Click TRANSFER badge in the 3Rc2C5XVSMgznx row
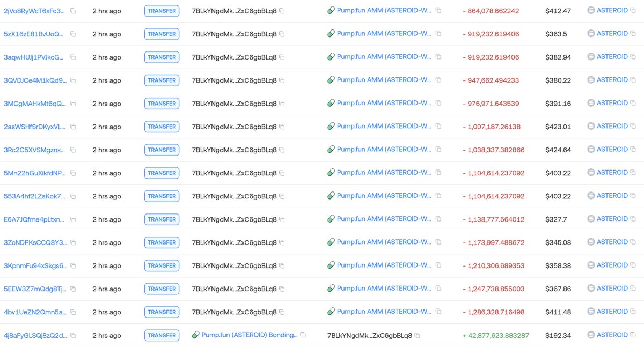 pyautogui.click(x=162, y=150)
